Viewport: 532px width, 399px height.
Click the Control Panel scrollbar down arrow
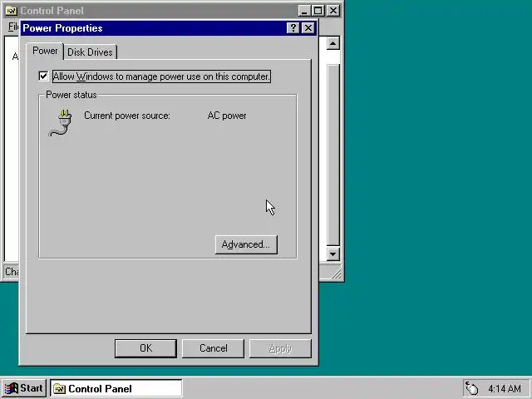click(x=332, y=254)
